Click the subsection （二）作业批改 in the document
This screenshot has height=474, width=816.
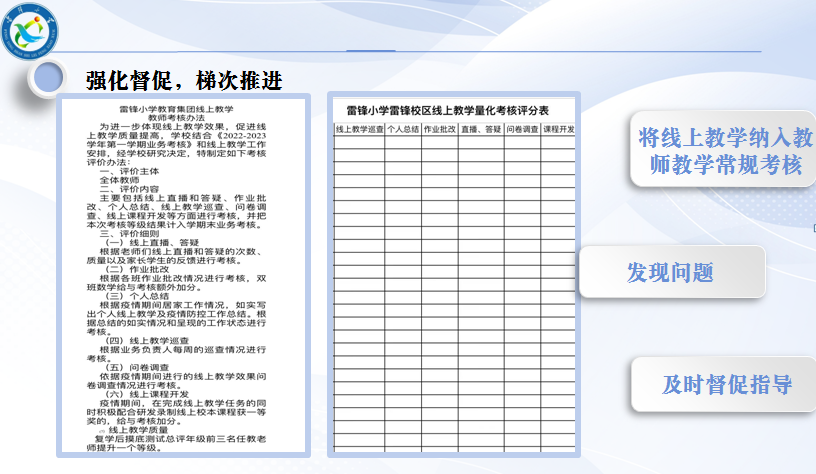pos(130,268)
